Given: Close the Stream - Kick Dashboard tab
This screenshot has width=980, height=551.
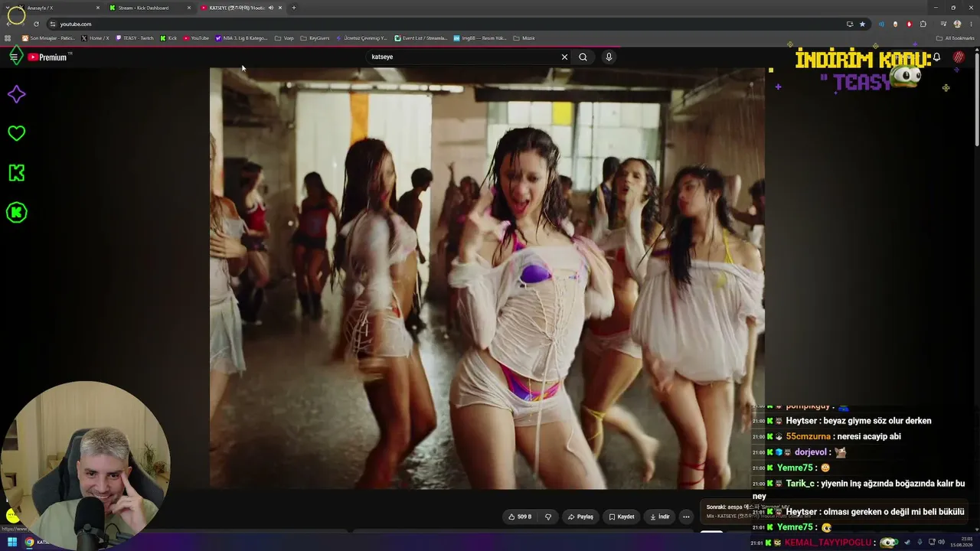Looking at the screenshot, I should 189,8.
